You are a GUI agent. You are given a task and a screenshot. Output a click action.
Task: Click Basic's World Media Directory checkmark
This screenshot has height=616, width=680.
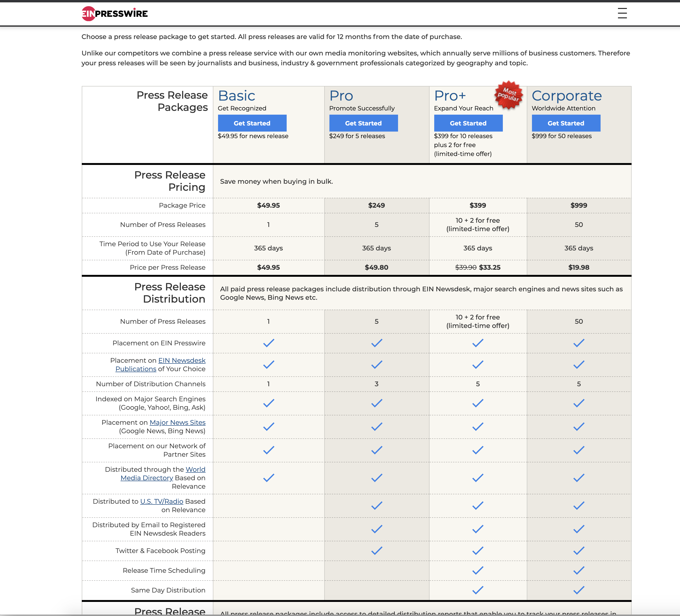(x=269, y=478)
